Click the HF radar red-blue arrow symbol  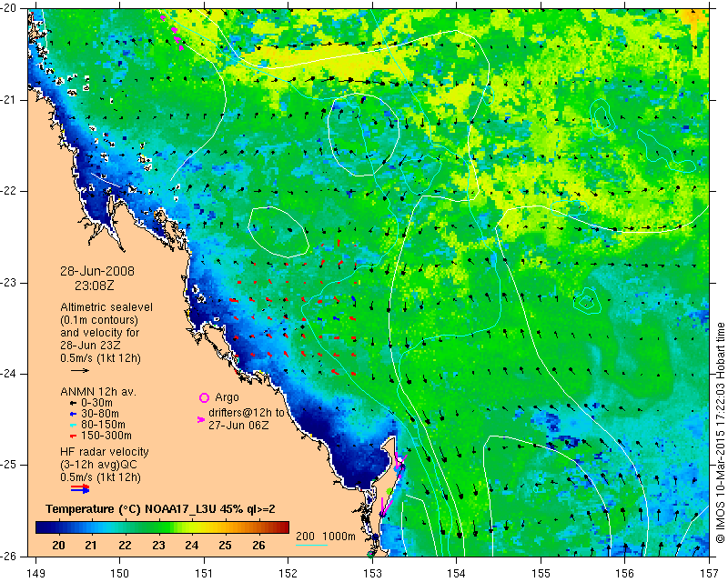80,488
